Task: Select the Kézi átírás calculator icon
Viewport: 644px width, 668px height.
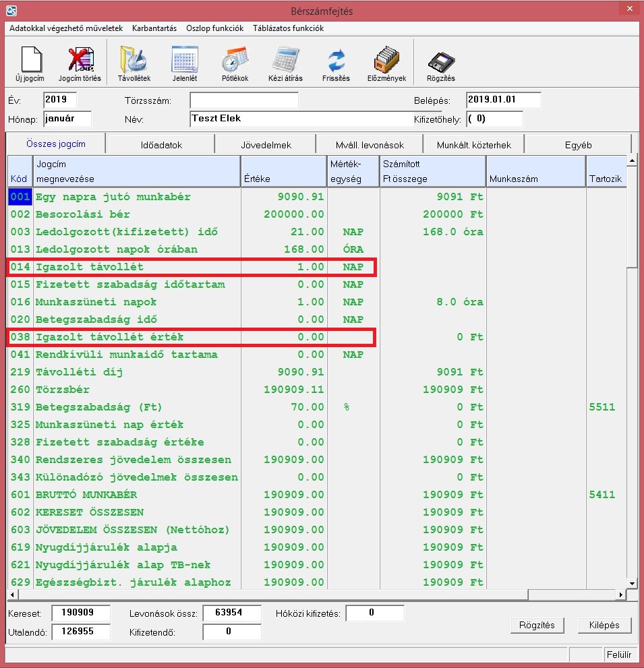Action: 287,60
